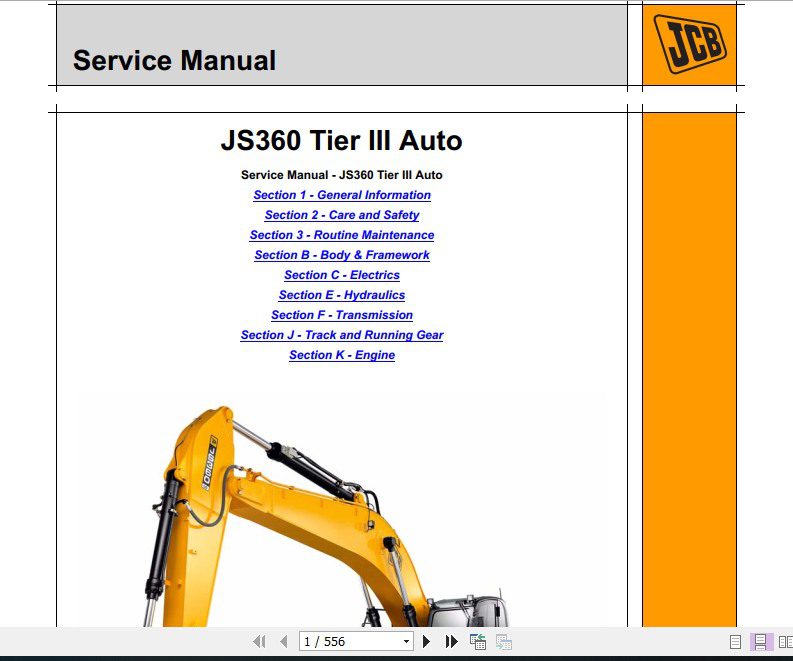Open Section 2 - Care and Safety link
The height and width of the screenshot is (661, 793).
point(342,215)
